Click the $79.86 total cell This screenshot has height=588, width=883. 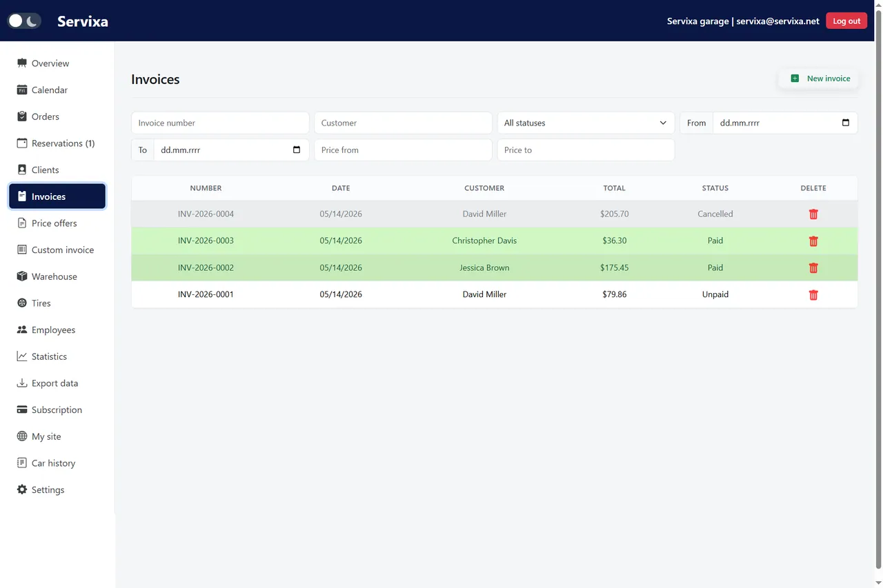pyautogui.click(x=614, y=294)
